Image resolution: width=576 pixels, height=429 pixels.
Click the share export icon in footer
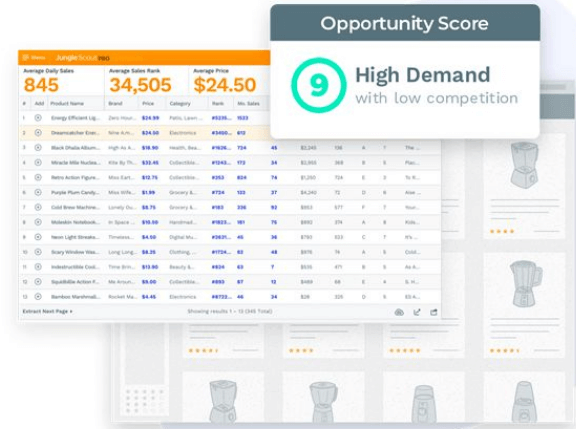[x=434, y=312]
